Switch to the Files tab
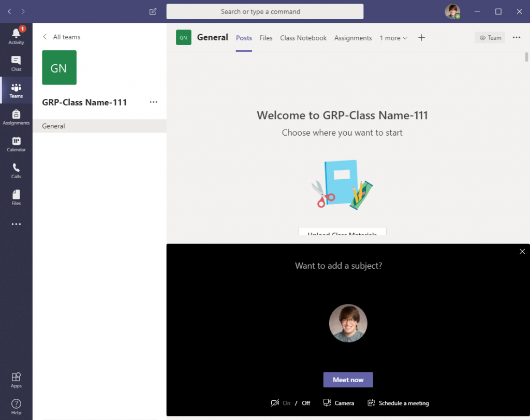The height and width of the screenshot is (420, 530). (266, 38)
